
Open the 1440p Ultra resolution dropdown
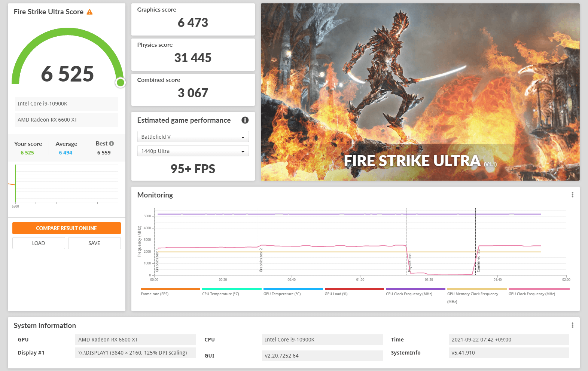point(193,151)
